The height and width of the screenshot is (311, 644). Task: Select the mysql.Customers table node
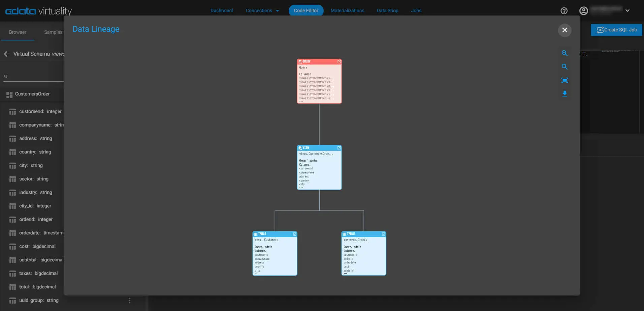[x=275, y=254]
